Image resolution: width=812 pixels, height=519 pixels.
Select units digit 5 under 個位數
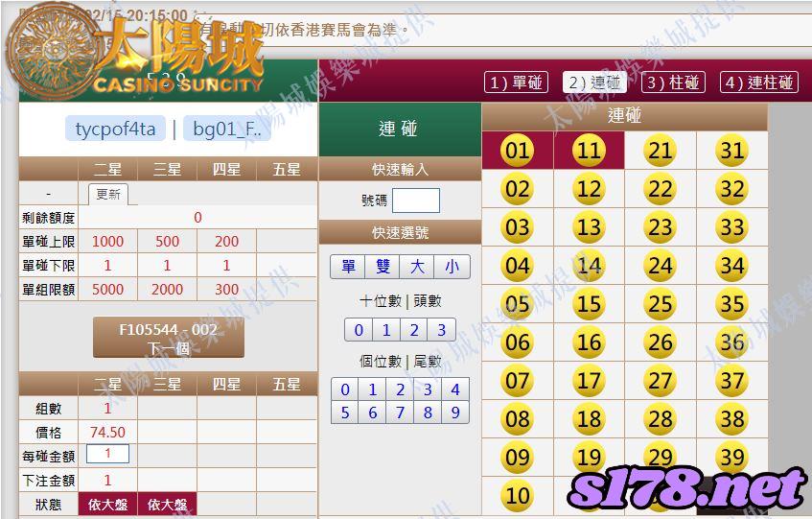point(345,413)
